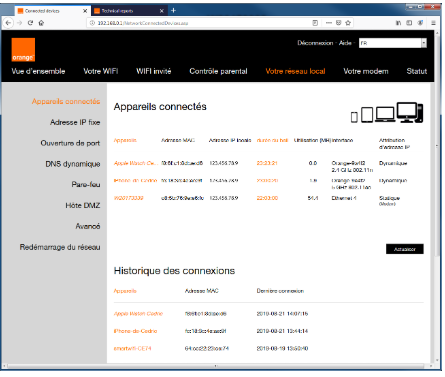This screenshot has width=445, height=377.
Task: Sort by Appareils column in connected devices
Action: 125,140
